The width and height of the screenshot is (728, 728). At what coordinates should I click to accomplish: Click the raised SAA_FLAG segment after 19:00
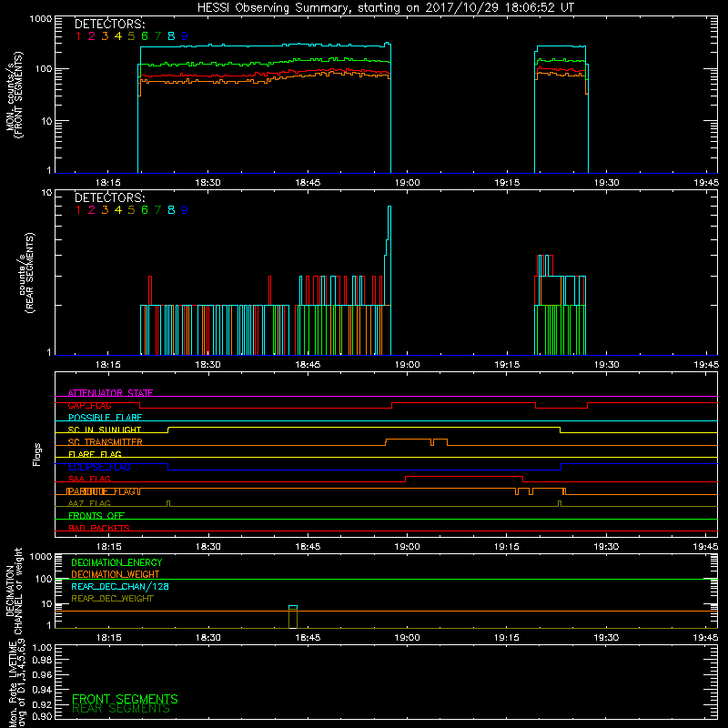click(x=464, y=477)
